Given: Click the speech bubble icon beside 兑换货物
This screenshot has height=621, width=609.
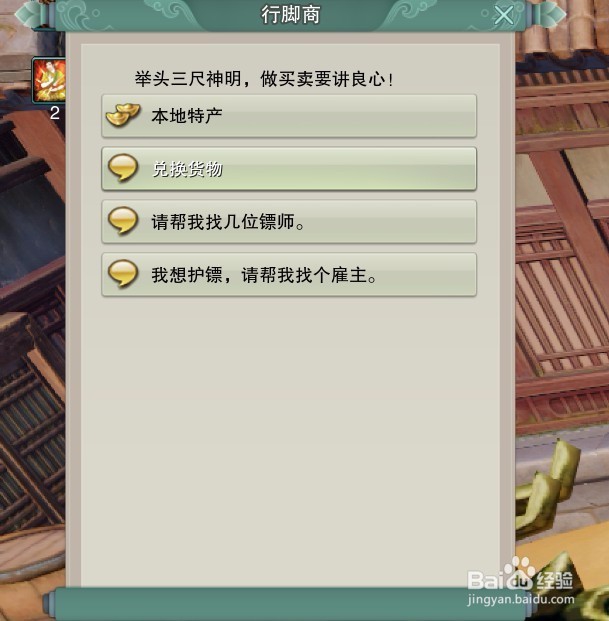Looking at the screenshot, I should [123, 168].
